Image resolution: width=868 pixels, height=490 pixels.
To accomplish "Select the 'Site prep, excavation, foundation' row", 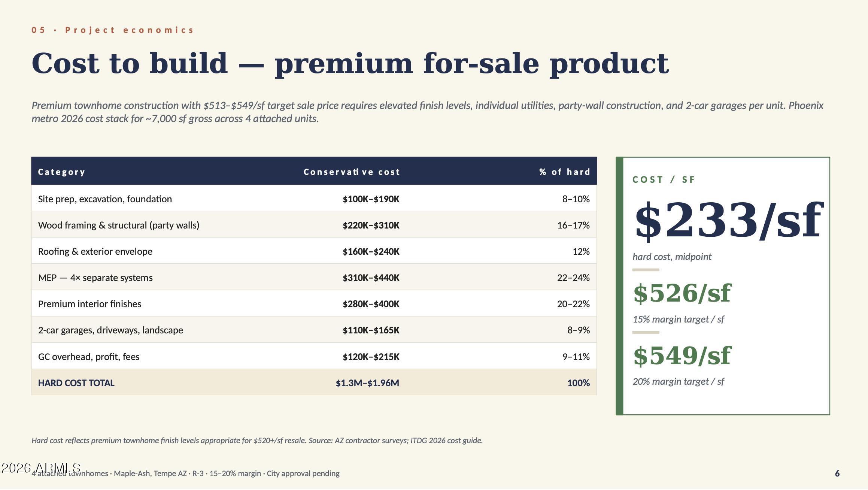I will pyautogui.click(x=314, y=198).
